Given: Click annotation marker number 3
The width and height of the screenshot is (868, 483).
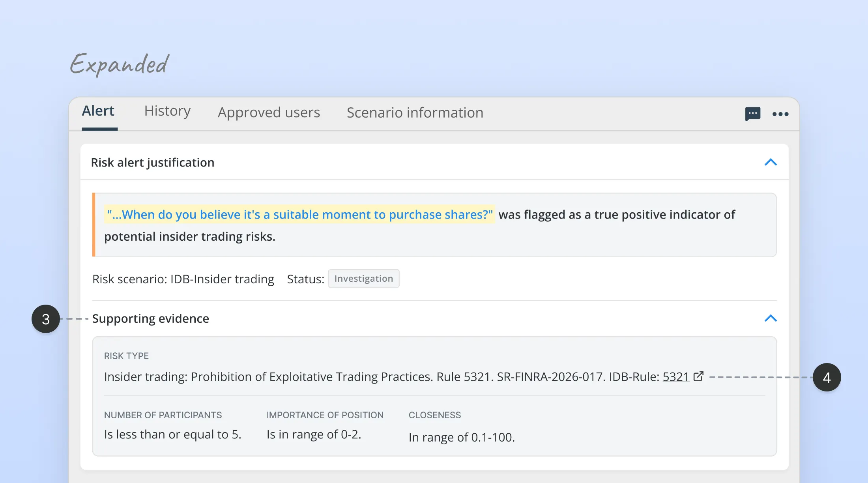Looking at the screenshot, I should [46, 319].
